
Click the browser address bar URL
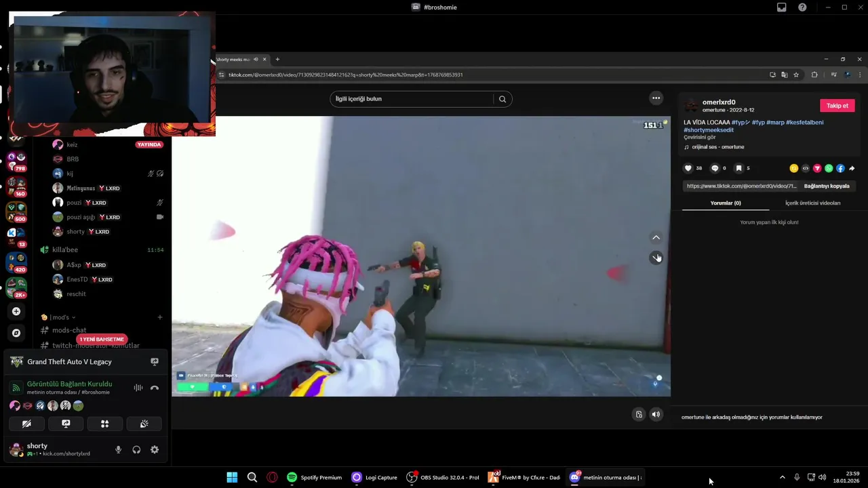[345, 75]
